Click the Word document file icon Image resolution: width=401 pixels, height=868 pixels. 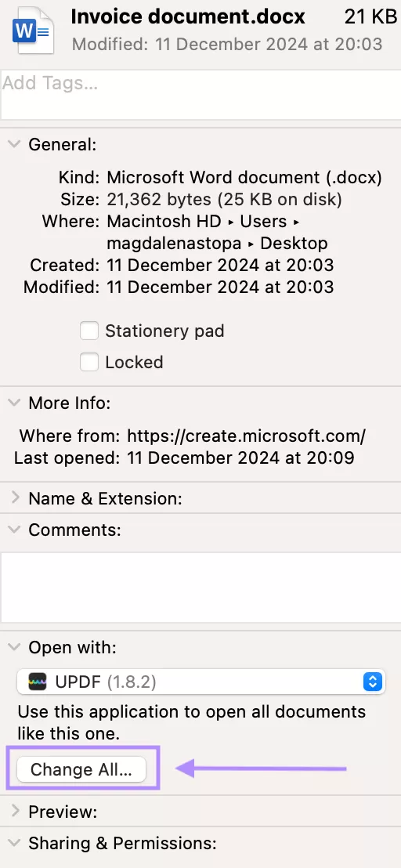tap(35, 31)
